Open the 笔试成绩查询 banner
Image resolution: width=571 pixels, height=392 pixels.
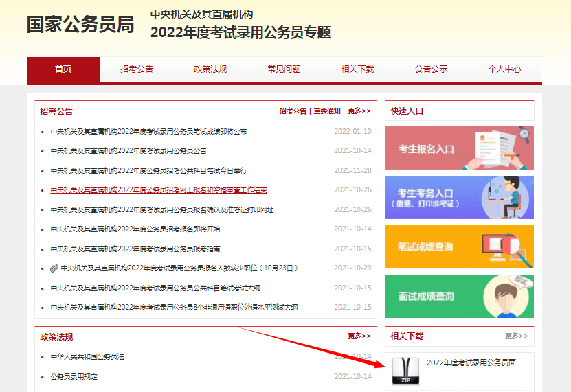(x=459, y=246)
